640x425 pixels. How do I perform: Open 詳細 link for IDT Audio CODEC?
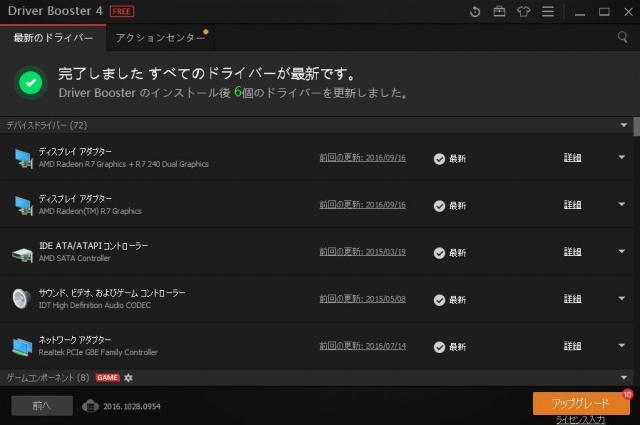(x=572, y=299)
